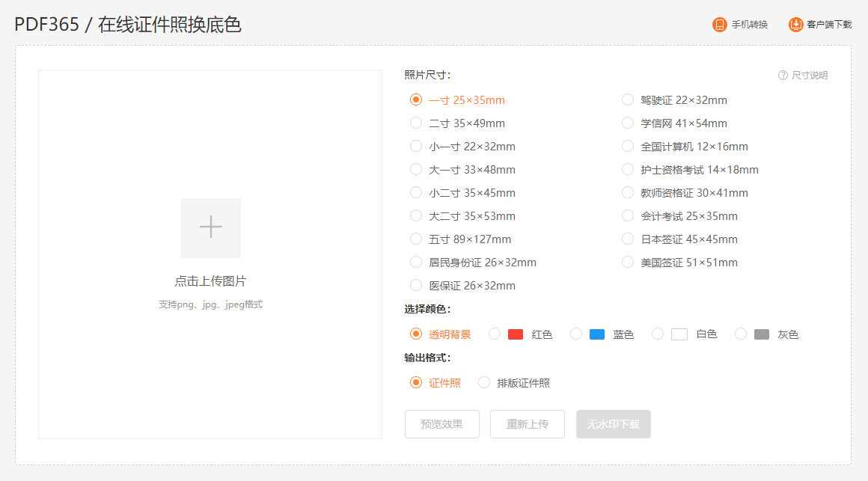Click the 预览效果 preview button
The image size is (868, 481).
441,424
